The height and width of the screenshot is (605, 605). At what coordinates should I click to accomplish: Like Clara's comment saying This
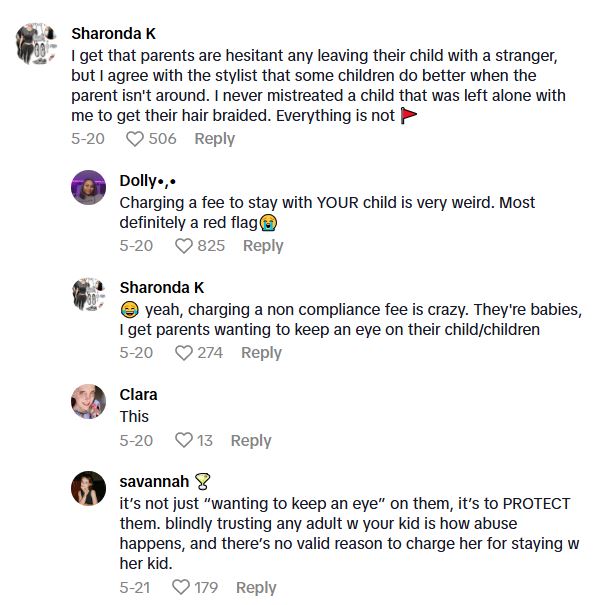(x=183, y=441)
